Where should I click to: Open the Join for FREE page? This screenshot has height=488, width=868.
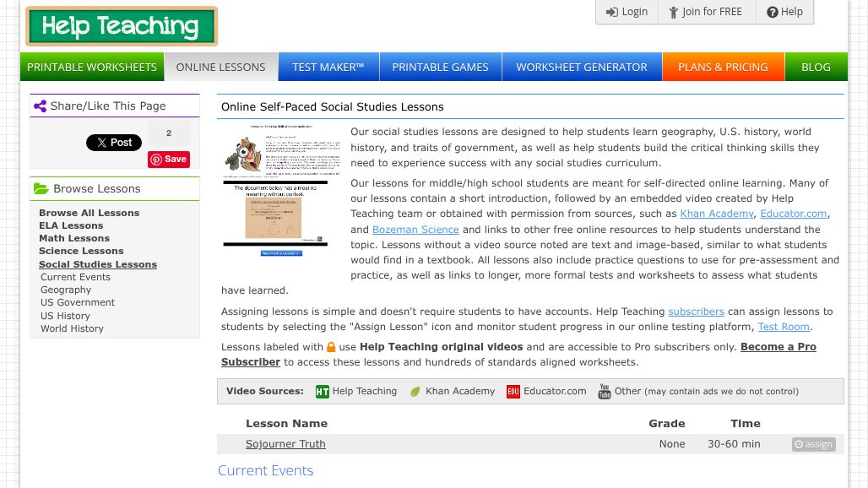(x=704, y=12)
